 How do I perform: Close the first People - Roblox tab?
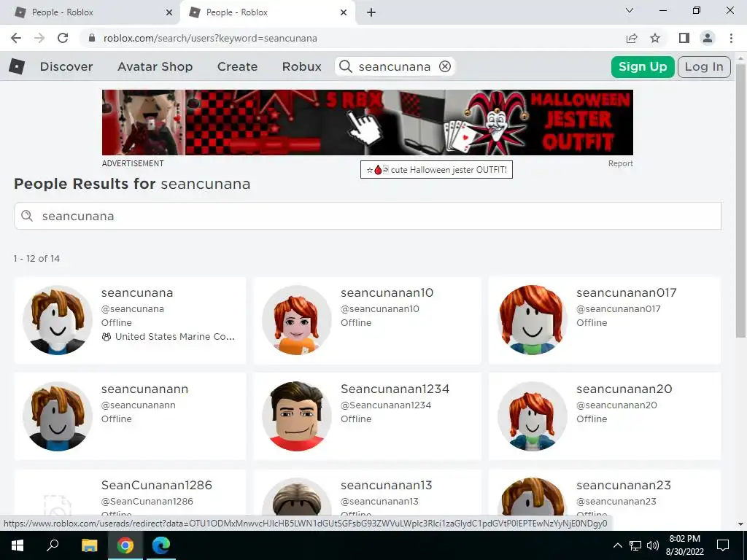[169, 12]
